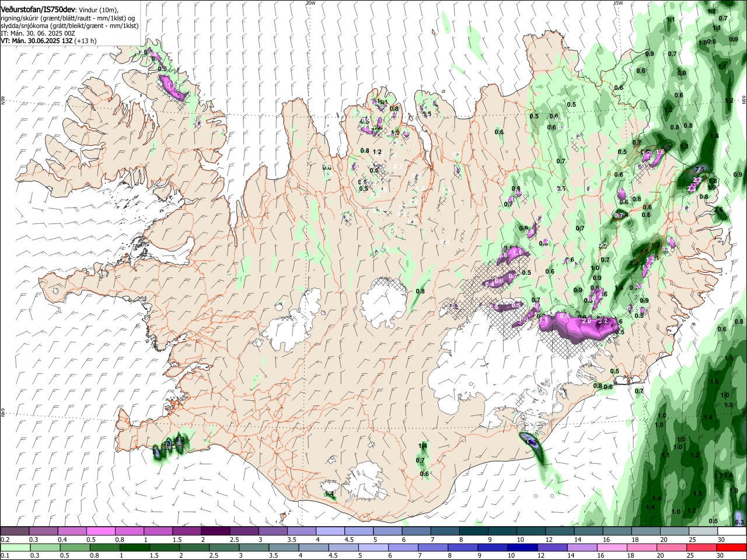Click the 6.3 precipitation value on the map
The width and height of the screenshot is (747, 560).
click(x=739, y=521)
